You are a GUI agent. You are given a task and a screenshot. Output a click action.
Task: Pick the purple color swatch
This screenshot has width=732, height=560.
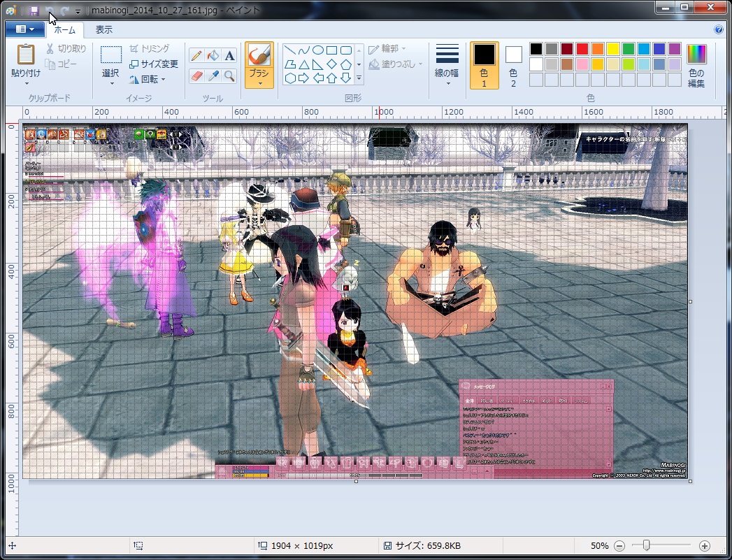point(675,48)
